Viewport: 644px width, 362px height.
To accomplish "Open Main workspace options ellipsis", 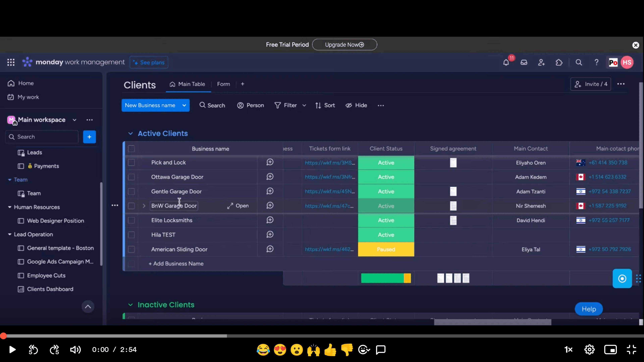I will point(90,120).
